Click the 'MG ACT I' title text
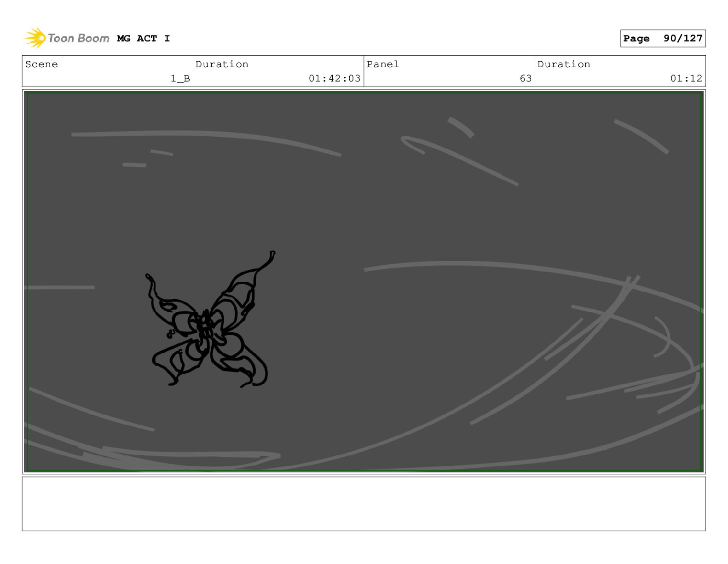 click(x=144, y=39)
